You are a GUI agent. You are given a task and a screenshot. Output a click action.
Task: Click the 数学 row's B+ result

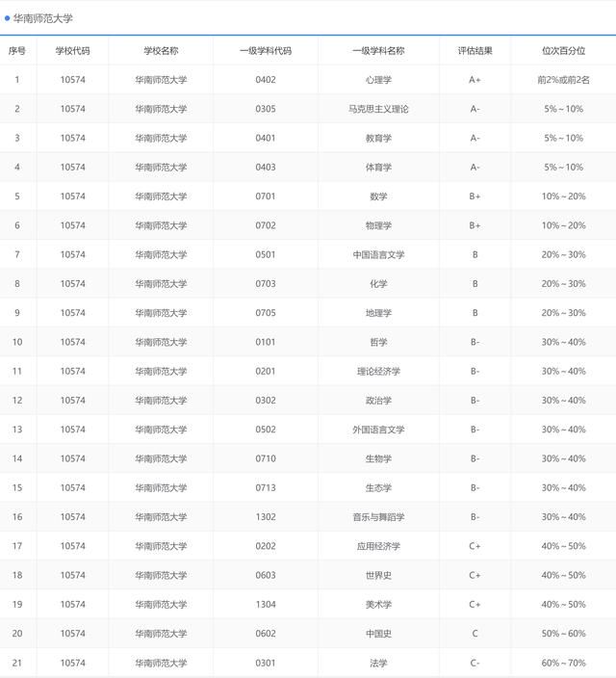(x=475, y=196)
